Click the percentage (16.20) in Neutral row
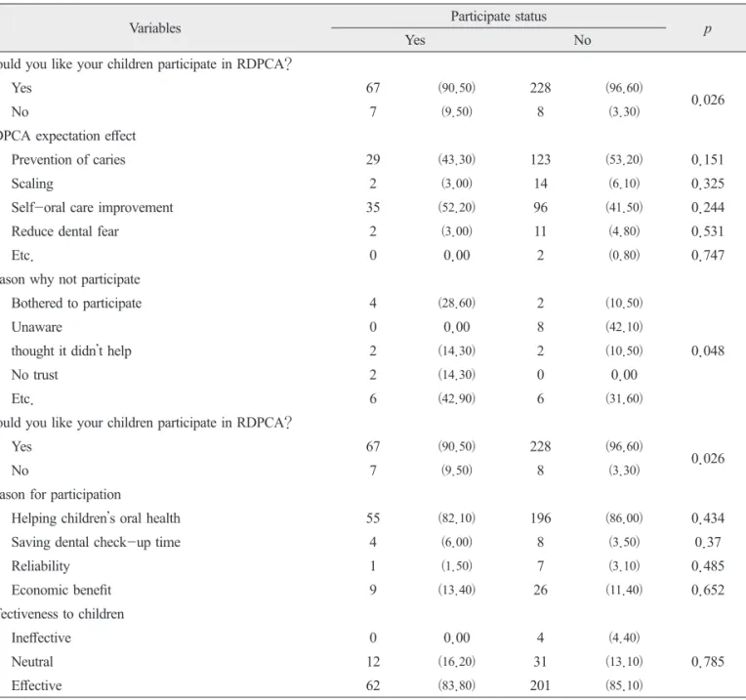Image resolution: width=746 pixels, height=700 pixels. (x=457, y=662)
